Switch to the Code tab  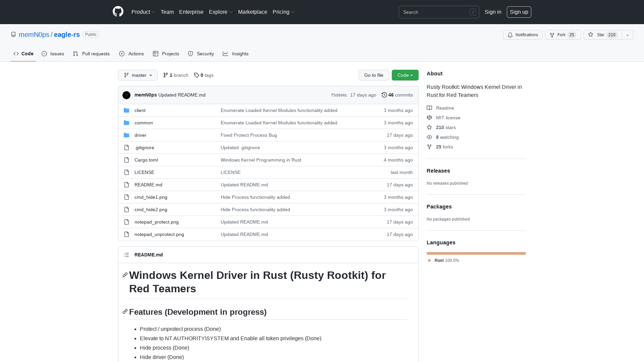(x=23, y=54)
